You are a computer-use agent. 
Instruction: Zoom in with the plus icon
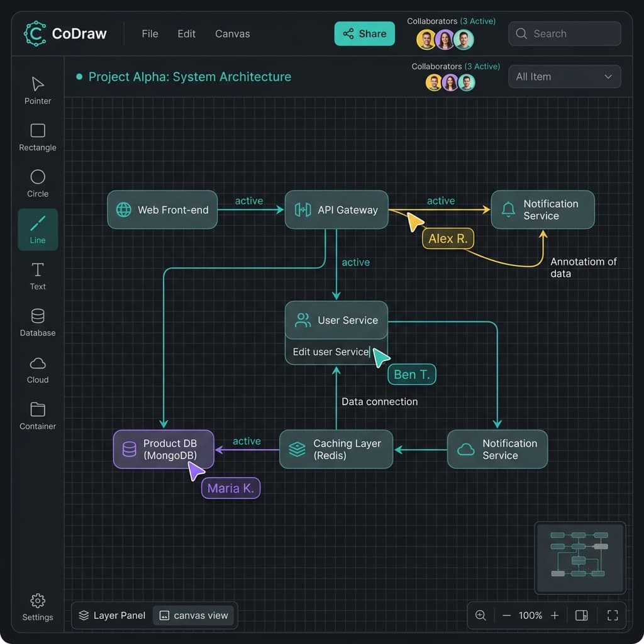coord(555,615)
